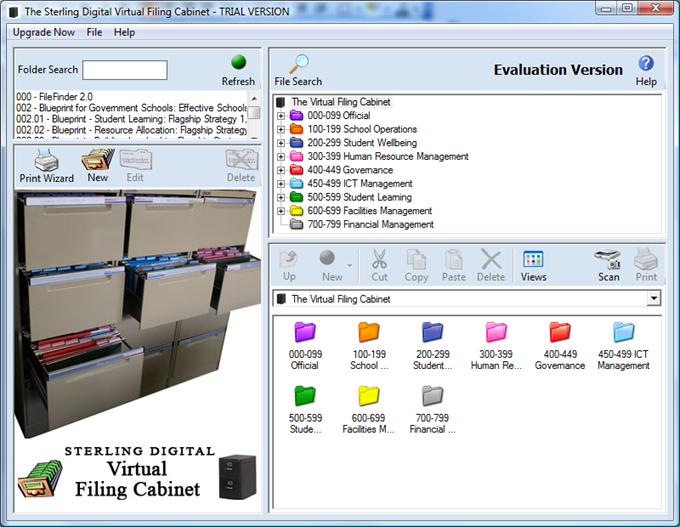Expand the 100-199 School Operations node

click(281, 129)
